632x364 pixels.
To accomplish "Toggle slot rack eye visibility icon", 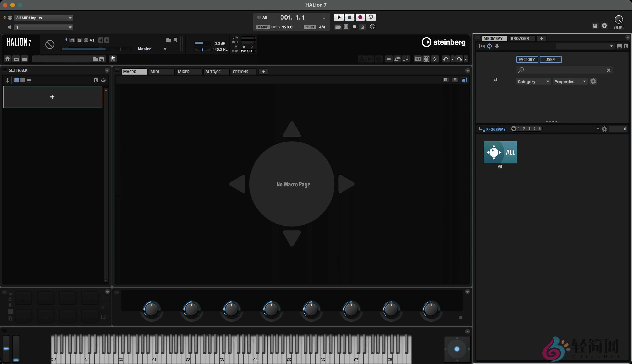I will click(103, 80).
